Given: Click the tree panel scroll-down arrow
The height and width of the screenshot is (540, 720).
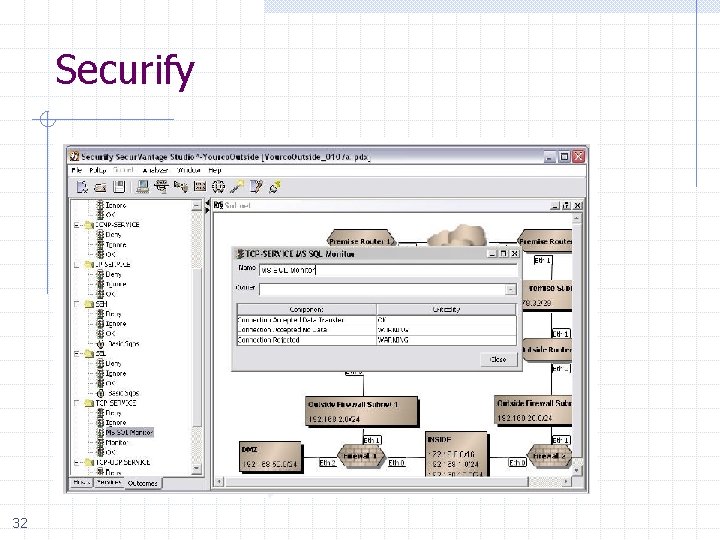Looking at the screenshot, I should (x=197, y=468).
